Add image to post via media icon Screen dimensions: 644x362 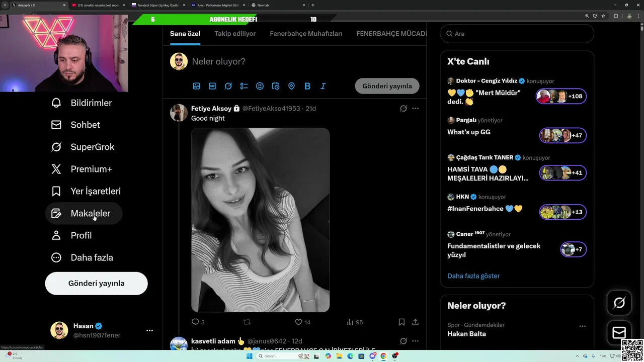pos(196,86)
